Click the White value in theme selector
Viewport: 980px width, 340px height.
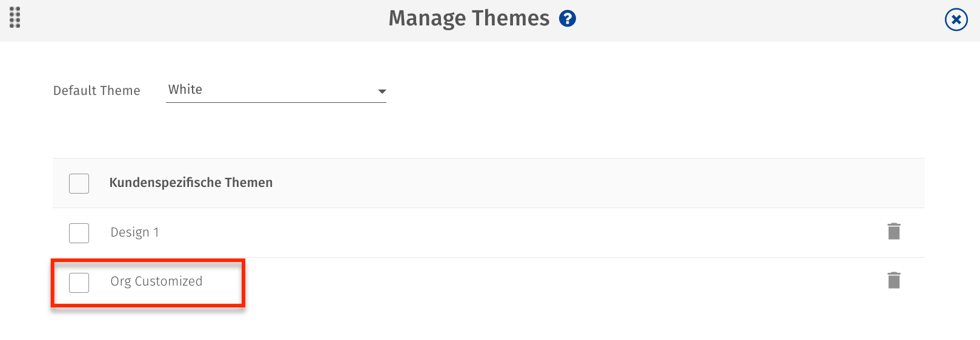(185, 90)
